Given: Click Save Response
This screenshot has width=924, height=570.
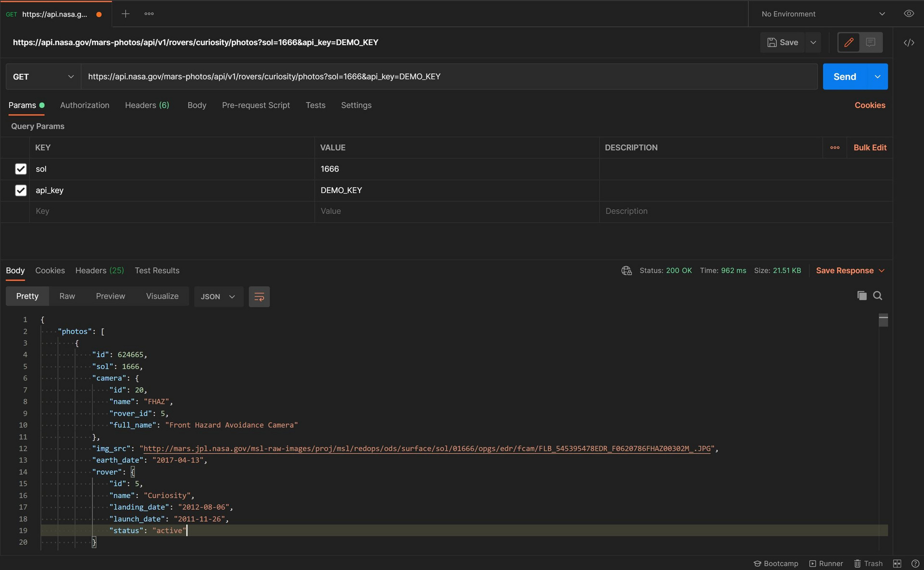Looking at the screenshot, I should (x=845, y=271).
